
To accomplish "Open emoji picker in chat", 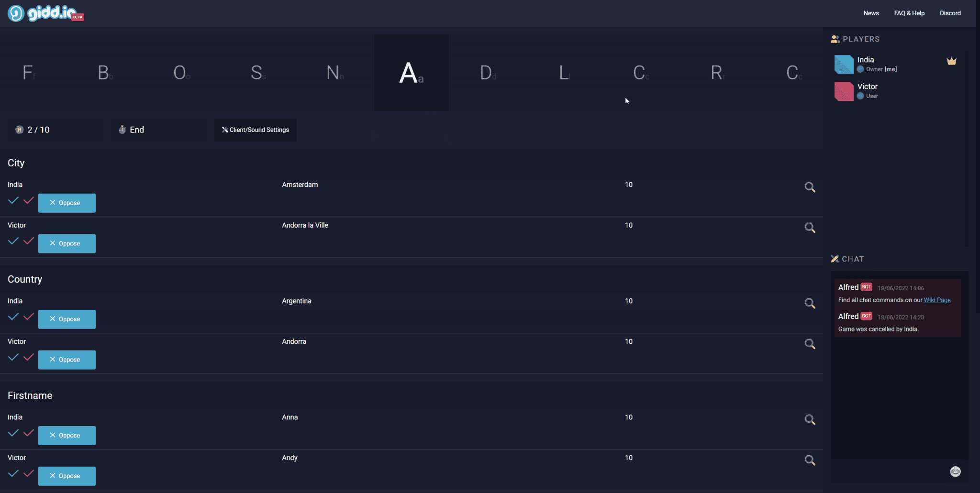I will click(955, 471).
